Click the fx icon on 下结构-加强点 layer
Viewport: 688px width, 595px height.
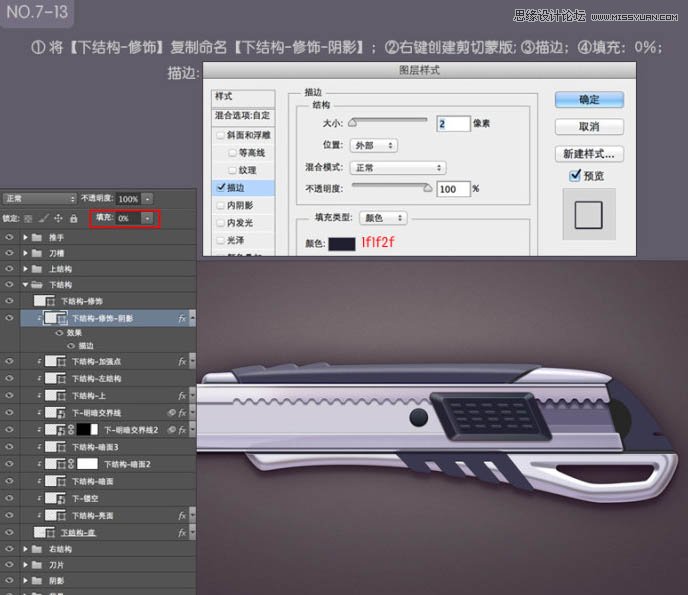[182, 362]
